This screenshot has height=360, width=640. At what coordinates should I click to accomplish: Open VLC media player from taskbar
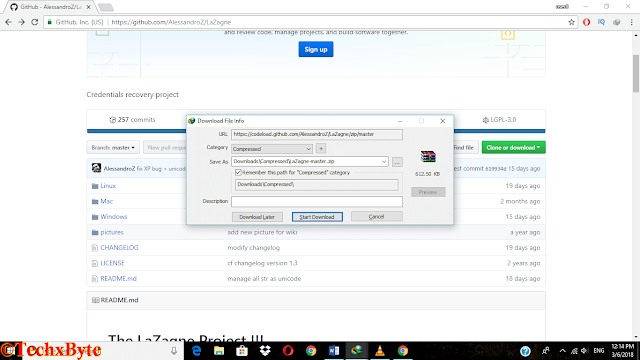[380, 351]
